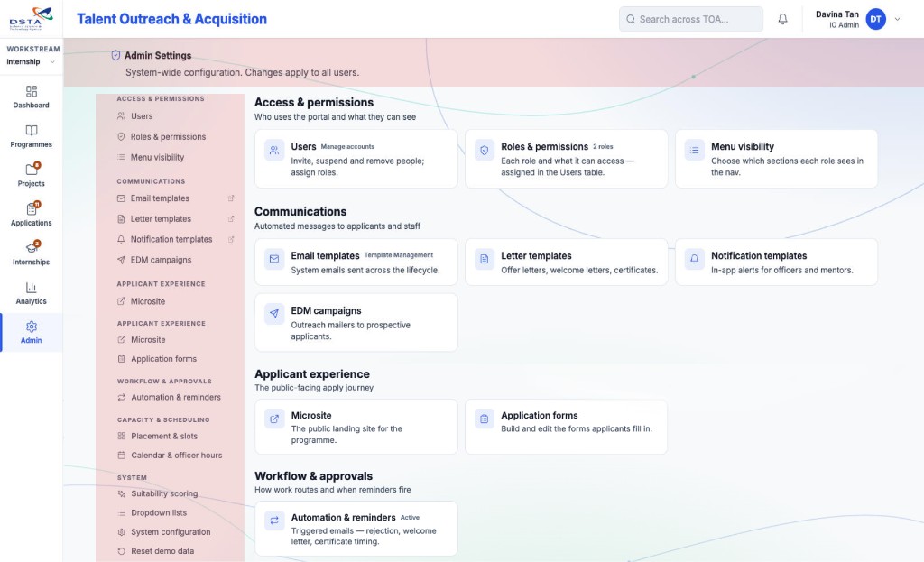Open Applications in left nav
This screenshot has width=924, height=562.
click(32, 215)
